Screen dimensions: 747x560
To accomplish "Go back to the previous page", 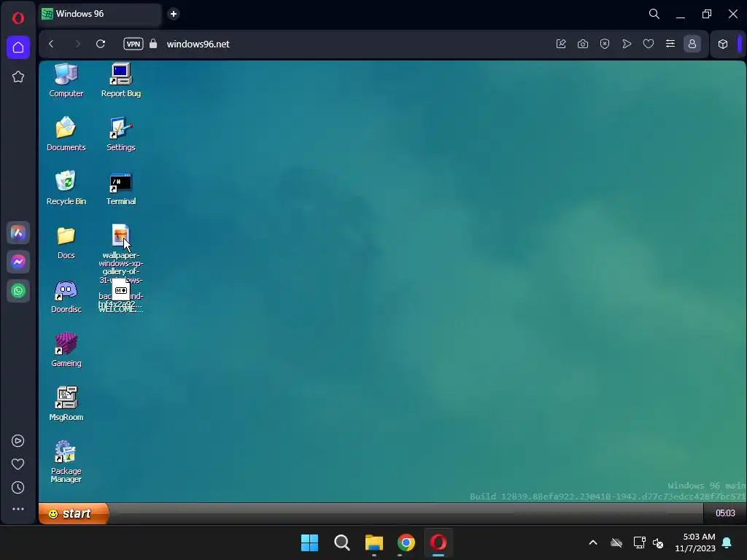I will 52,44.
